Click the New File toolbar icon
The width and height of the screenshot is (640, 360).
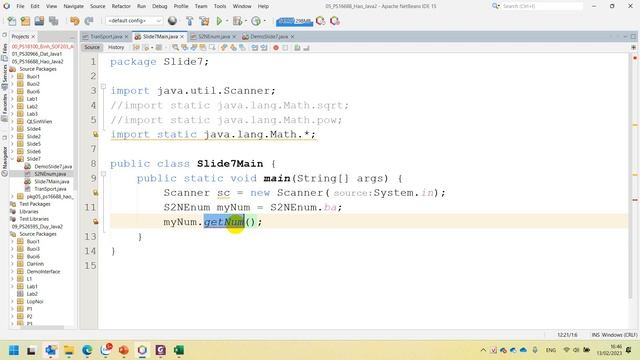(12, 21)
